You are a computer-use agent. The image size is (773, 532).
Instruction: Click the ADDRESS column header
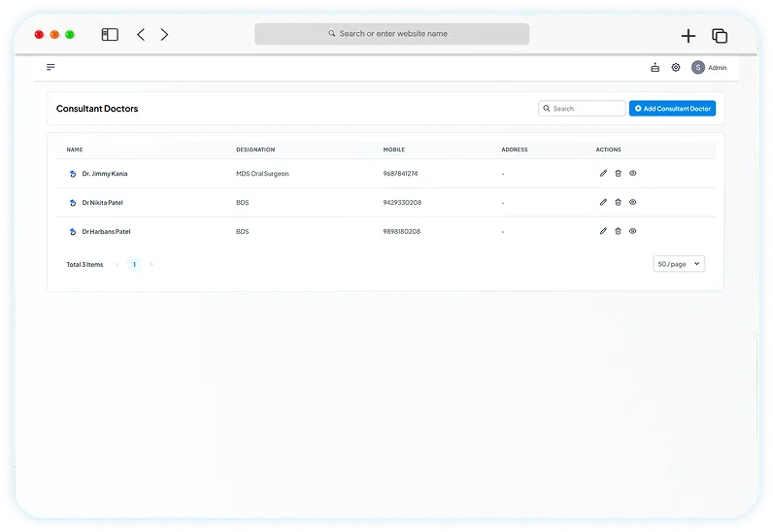coord(514,150)
